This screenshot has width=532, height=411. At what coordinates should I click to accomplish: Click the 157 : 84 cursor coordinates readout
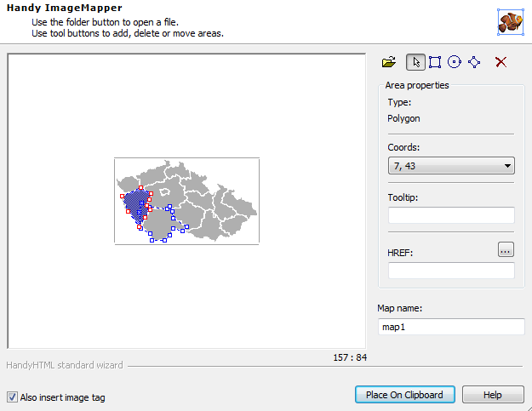coord(350,357)
